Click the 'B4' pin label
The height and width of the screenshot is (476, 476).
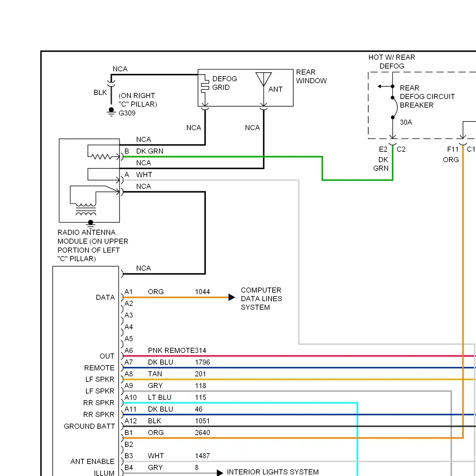[x=129, y=467]
